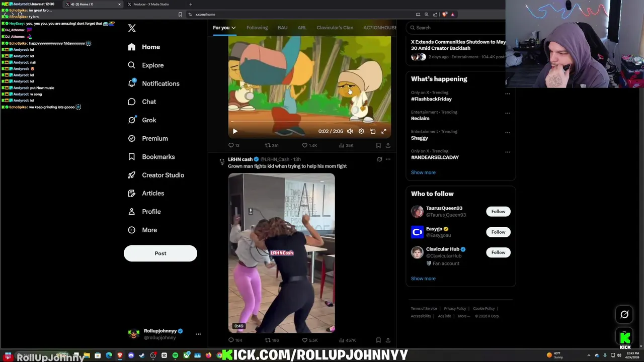Open Bookmarks from the sidebar

point(151,157)
